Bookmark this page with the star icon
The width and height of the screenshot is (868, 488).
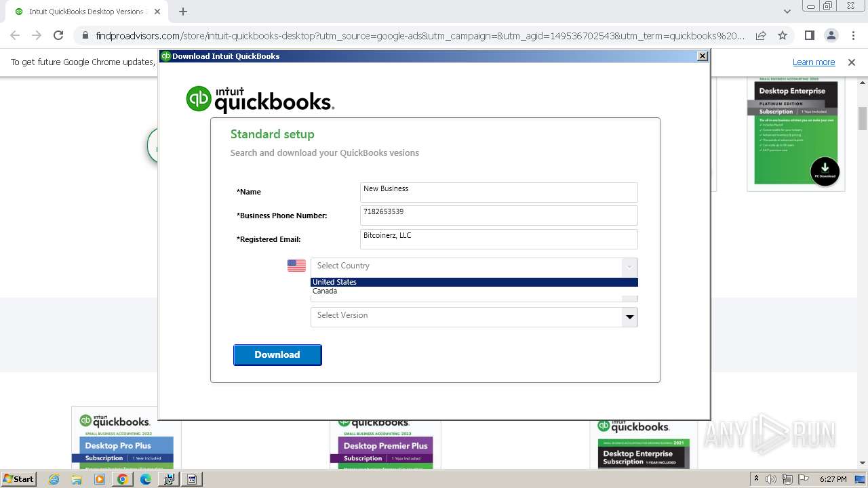pos(783,35)
